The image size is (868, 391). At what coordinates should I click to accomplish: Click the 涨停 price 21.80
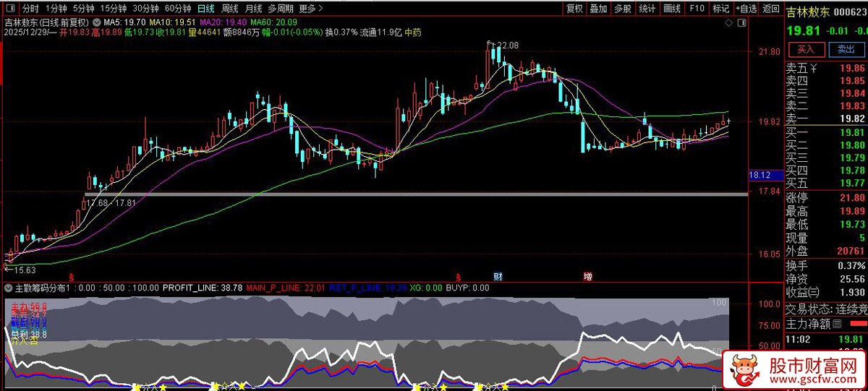[852, 197]
